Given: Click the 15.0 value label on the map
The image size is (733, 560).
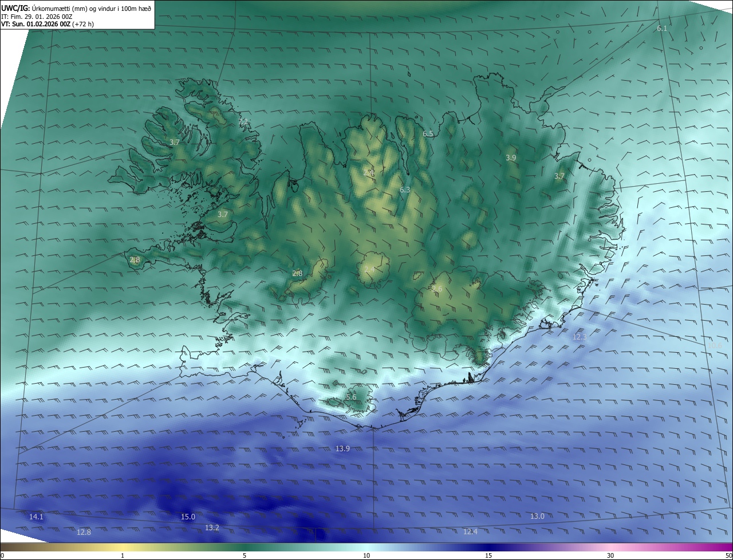Looking at the screenshot, I should 188,516.
